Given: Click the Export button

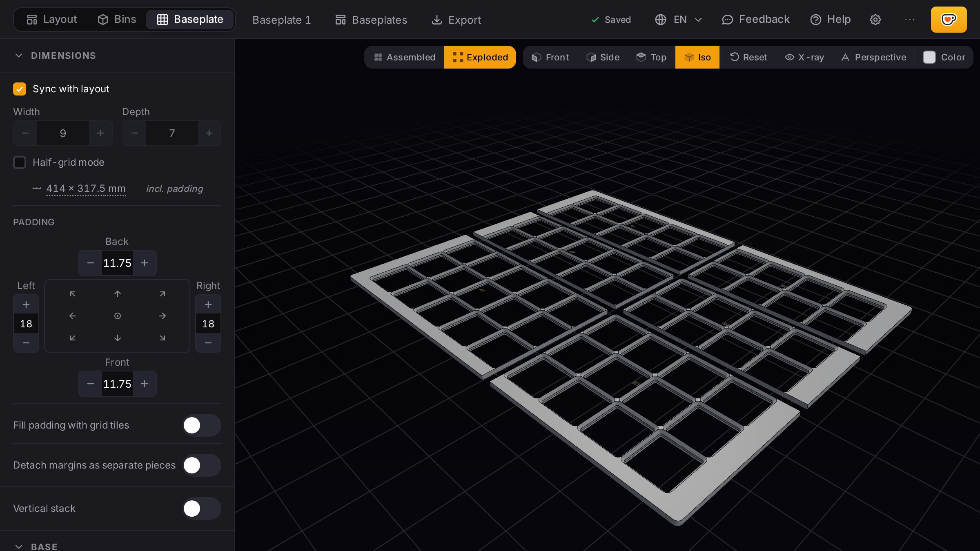Looking at the screenshot, I should [457, 20].
